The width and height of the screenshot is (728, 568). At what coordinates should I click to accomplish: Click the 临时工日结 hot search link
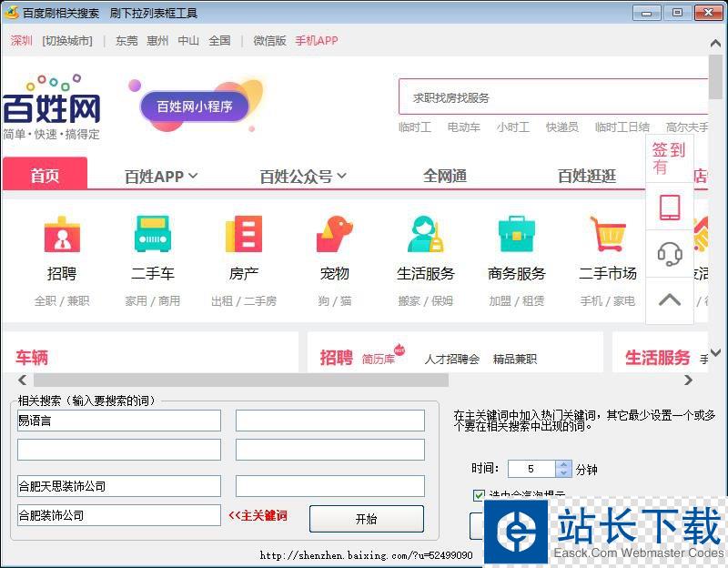[622, 127]
